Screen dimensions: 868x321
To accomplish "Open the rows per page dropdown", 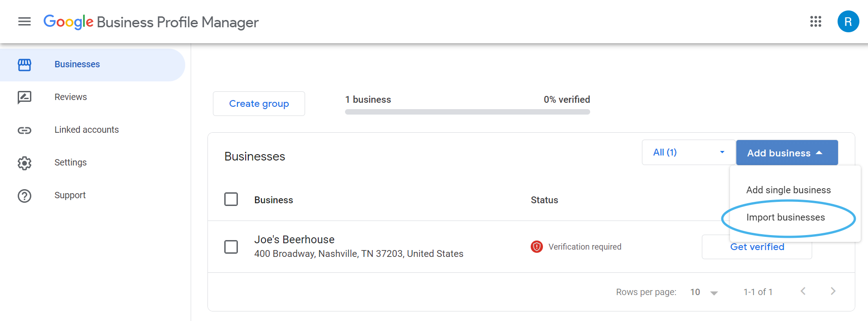I will pyautogui.click(x=704, y=292).
